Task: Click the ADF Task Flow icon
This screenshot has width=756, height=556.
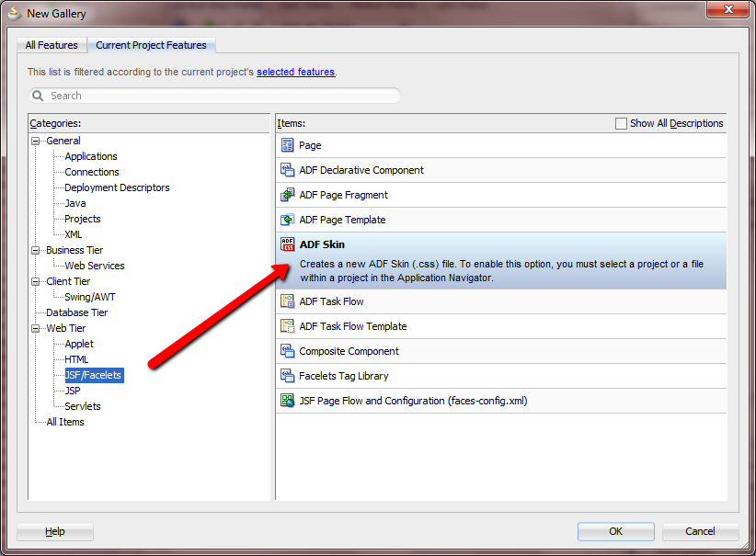Action: [x=287, y=301]
